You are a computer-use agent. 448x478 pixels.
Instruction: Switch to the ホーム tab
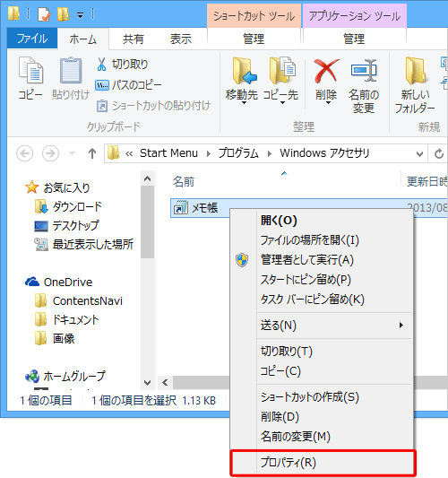point(82,39)
